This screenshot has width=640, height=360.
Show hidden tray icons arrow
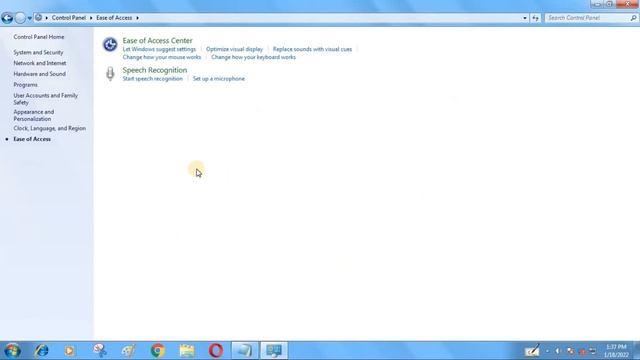pyautogui.click(x=547, y=351)
